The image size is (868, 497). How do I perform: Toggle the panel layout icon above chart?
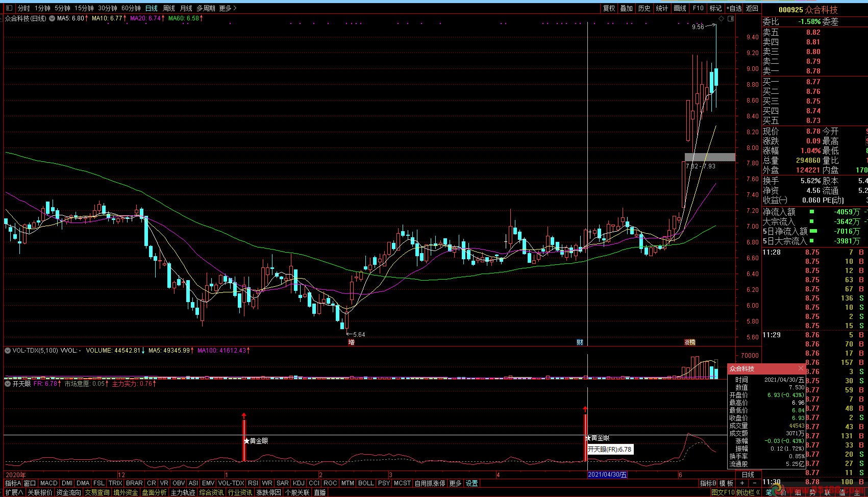(731, 18)
